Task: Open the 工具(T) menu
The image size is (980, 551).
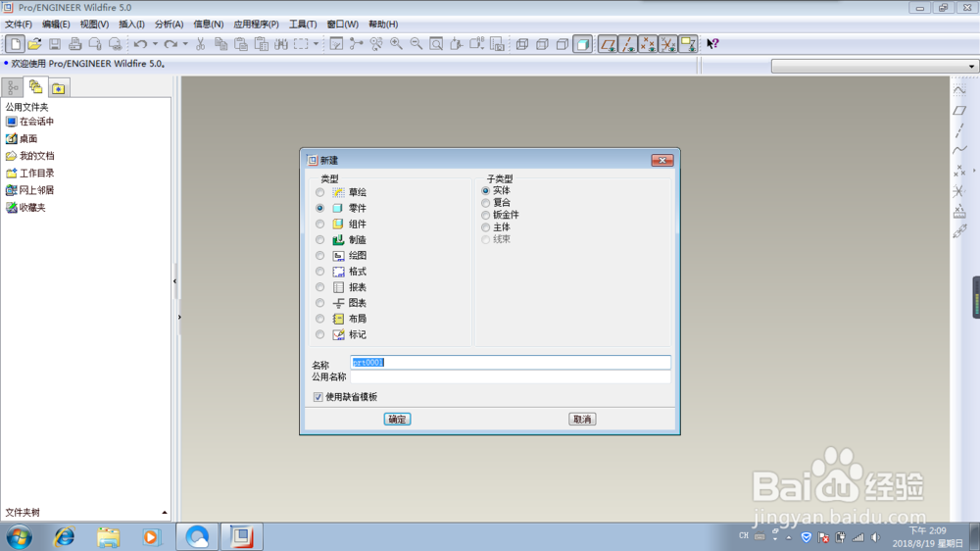Action: point(303,25)
